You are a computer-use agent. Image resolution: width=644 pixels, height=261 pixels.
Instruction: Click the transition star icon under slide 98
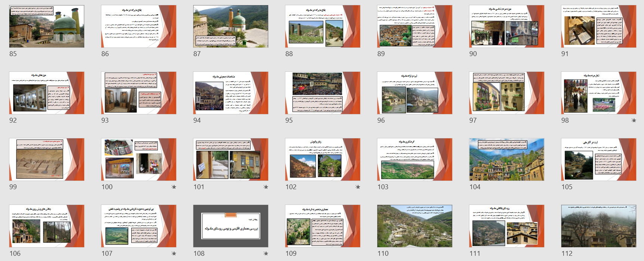(634, 120)
